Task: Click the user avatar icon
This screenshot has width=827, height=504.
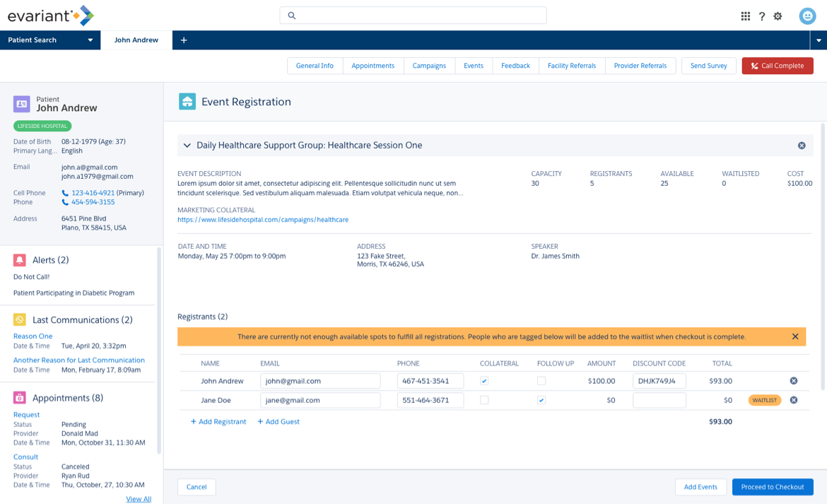Action: (x=807, y=16)
